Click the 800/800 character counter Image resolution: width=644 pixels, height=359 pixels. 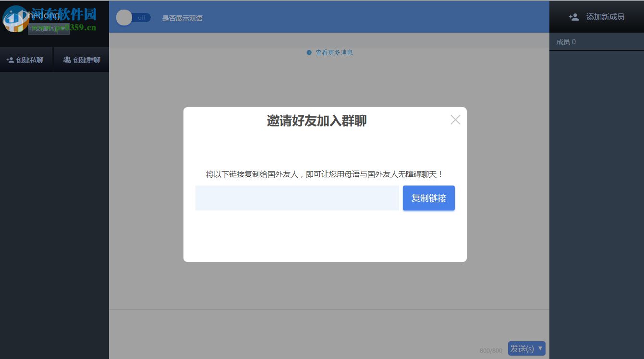(490, 350)
